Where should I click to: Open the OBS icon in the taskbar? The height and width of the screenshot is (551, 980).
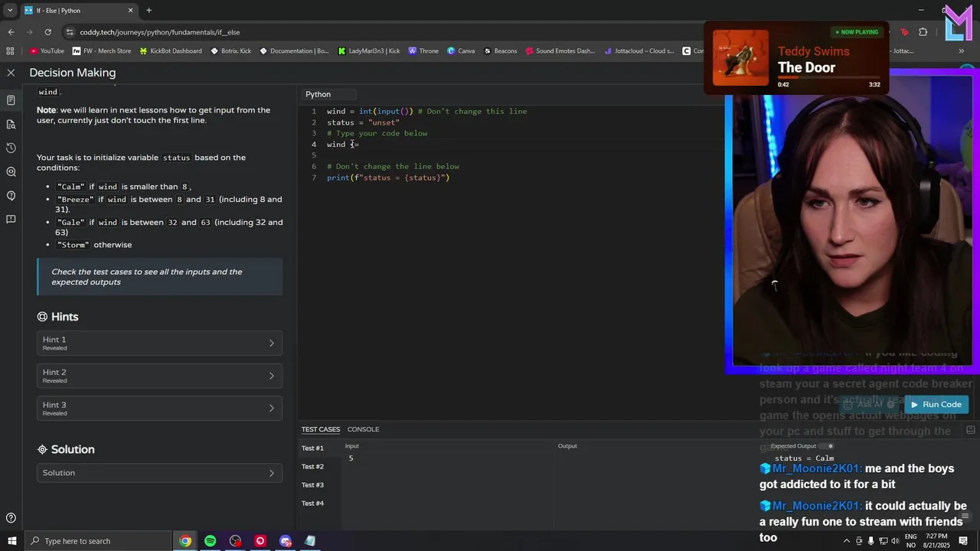pos(235,541)
